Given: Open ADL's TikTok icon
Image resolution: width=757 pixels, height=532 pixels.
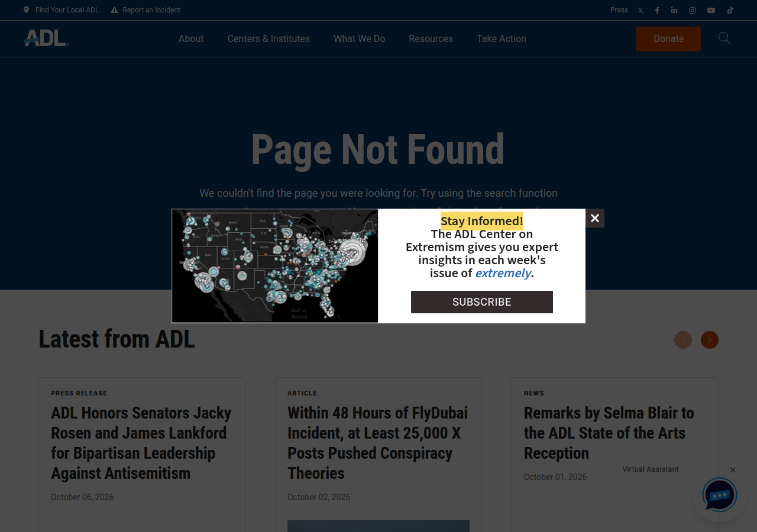Looking at the screenshot, I should pyautogui.click(x=730, y=10).
